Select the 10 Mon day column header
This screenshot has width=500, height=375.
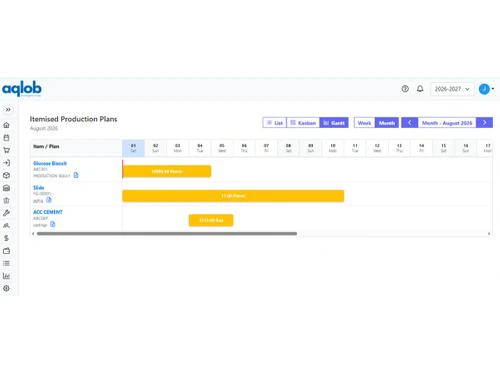pyautogui.click(x=333, y=148)
